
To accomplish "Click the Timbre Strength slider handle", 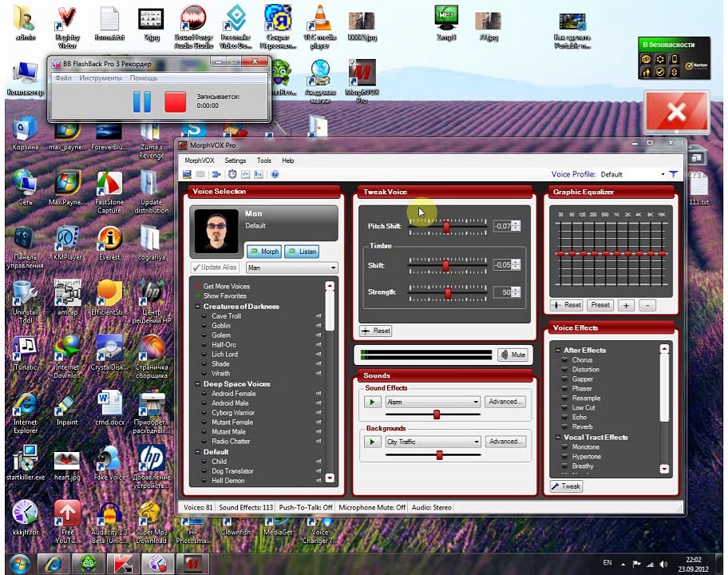I will pyautogui.click(x=448, y=293).
